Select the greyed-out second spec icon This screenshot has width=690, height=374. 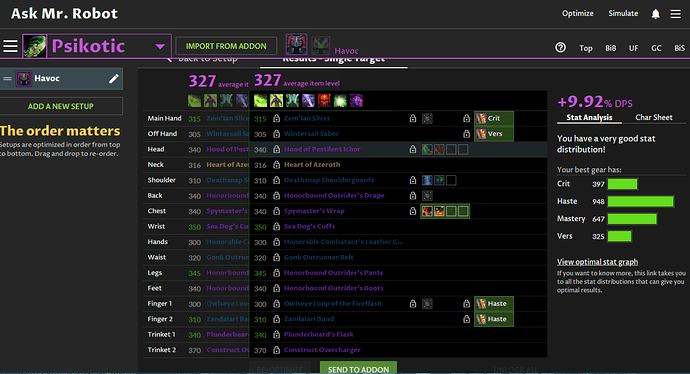click(321, 46)
